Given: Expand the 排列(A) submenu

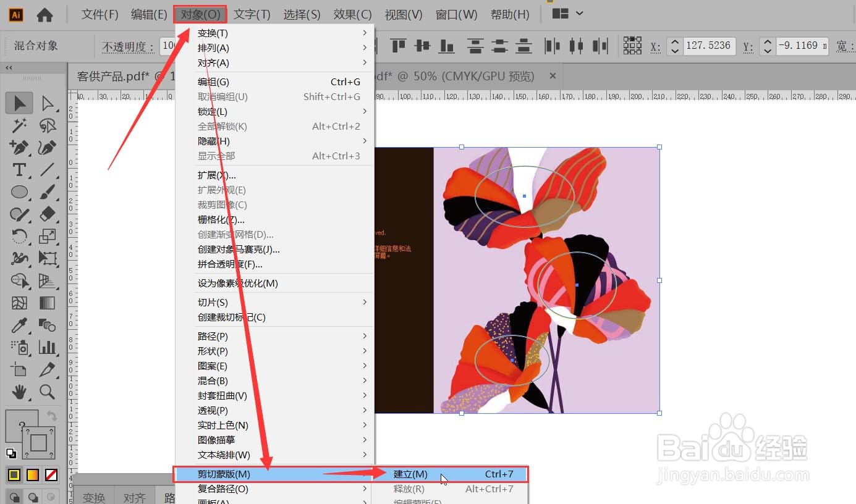Looking at the screenshot, I should 275,48.
